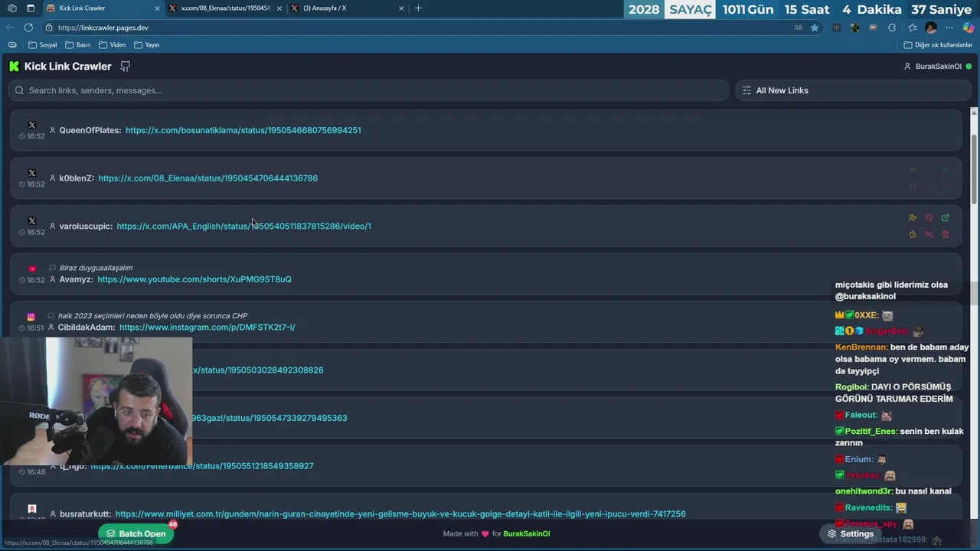Open varoluscupic APA_English video link
Viewport: 980px width, 551px height.
(x=243, y=227)
